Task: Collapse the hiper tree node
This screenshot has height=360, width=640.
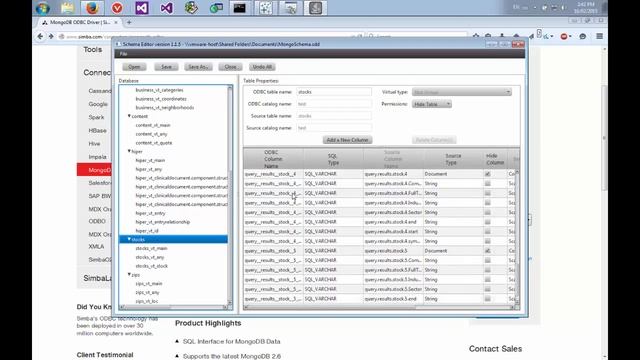Action: (129, 151)
